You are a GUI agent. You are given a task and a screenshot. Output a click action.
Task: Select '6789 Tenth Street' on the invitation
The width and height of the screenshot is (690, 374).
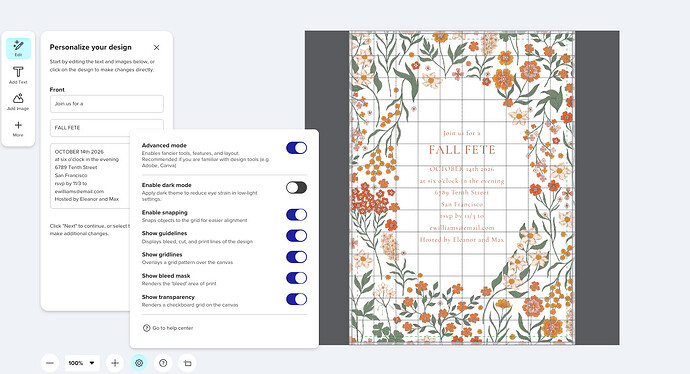tap(462, 193)
